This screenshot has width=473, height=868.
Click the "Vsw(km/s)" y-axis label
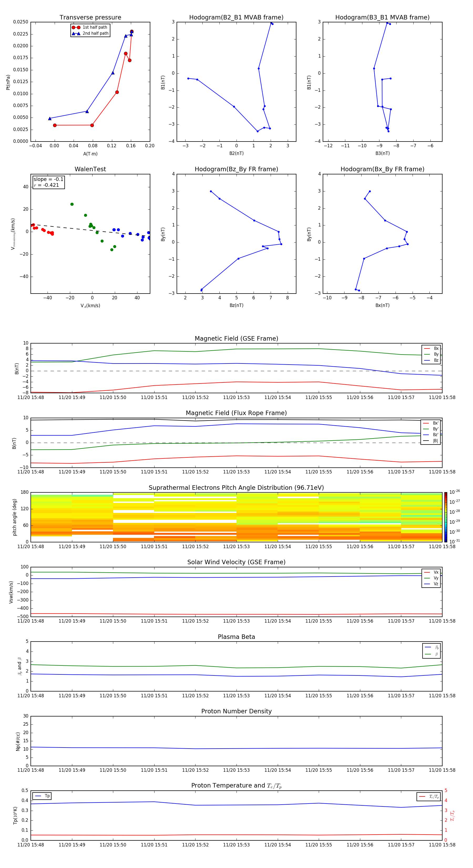11,592
